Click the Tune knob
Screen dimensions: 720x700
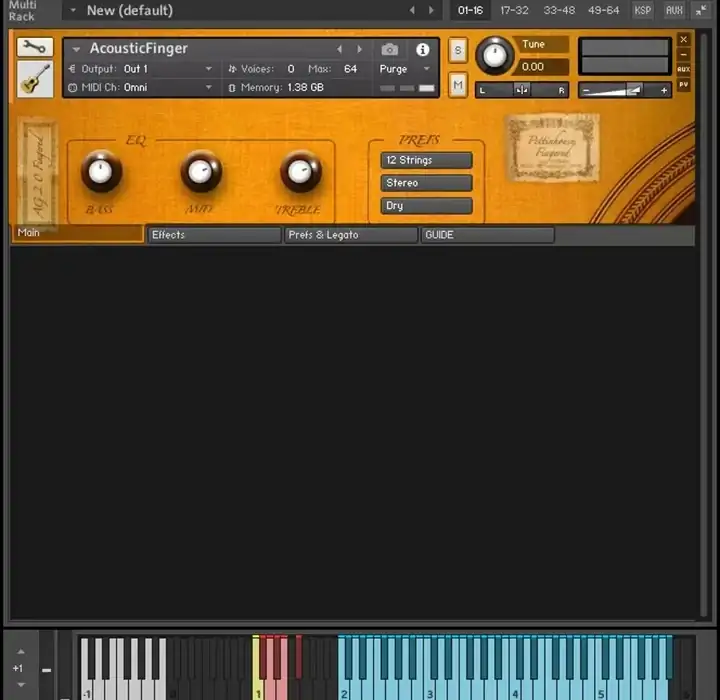point(495,56)
